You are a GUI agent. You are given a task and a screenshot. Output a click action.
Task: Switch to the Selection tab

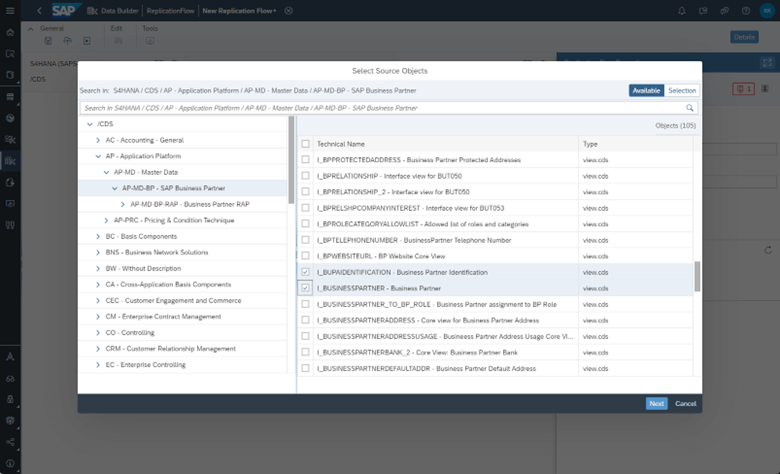(x=682, y=91)
